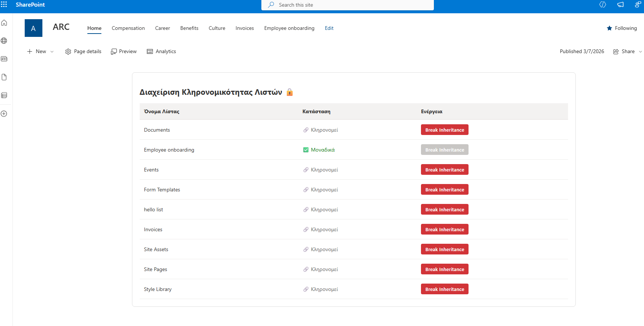Click the Edit navigation link

point(329,28)
